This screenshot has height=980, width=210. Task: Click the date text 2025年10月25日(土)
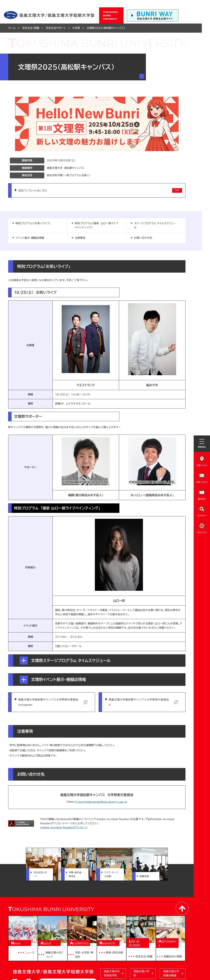point(61,161)
